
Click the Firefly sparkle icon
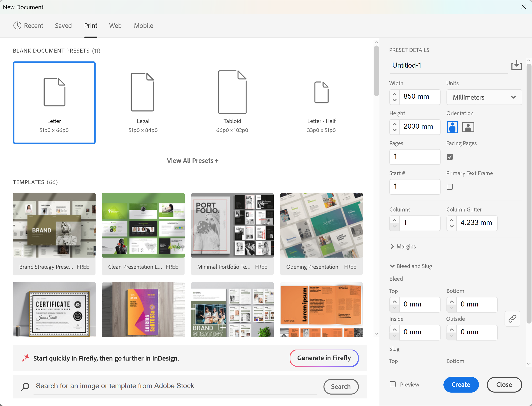[x=25, y=358]
